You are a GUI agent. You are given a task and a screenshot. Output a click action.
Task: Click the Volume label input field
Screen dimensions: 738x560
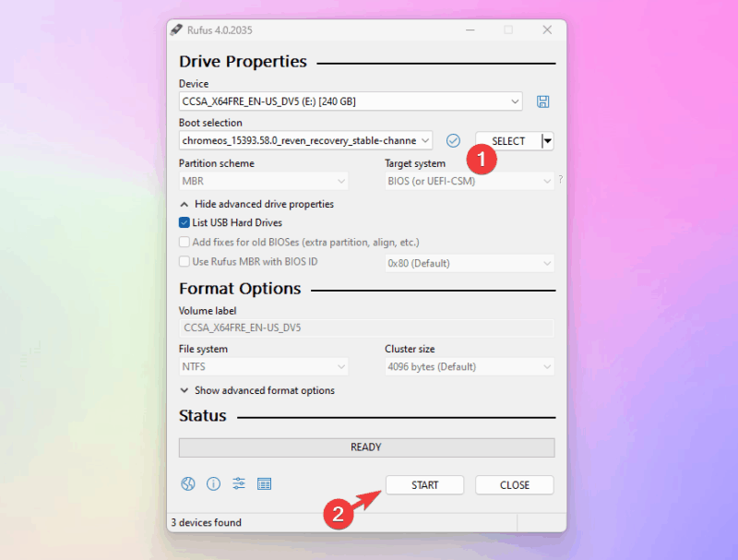pyautogui.click(x=366, y=328)
